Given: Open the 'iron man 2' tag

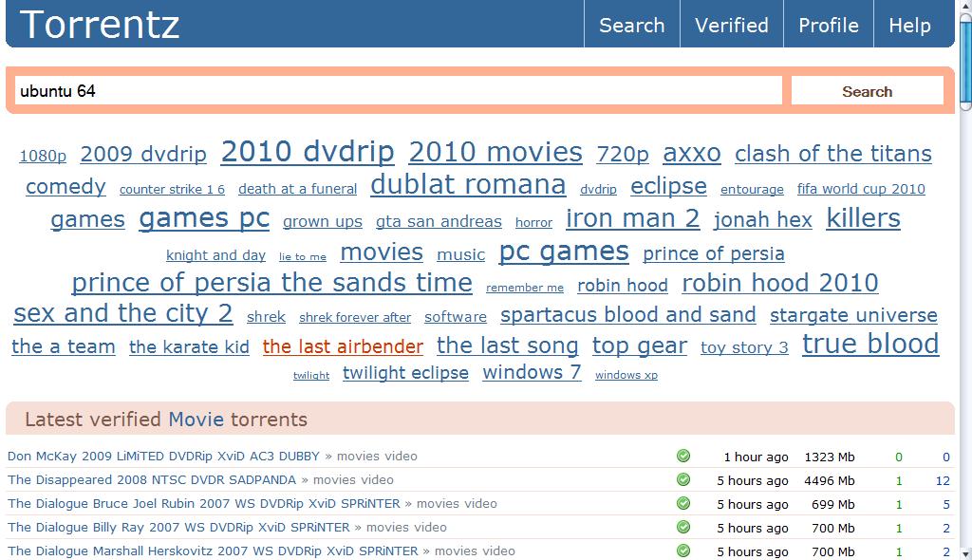Looking at the screenshot, I should tap(633, 218).
